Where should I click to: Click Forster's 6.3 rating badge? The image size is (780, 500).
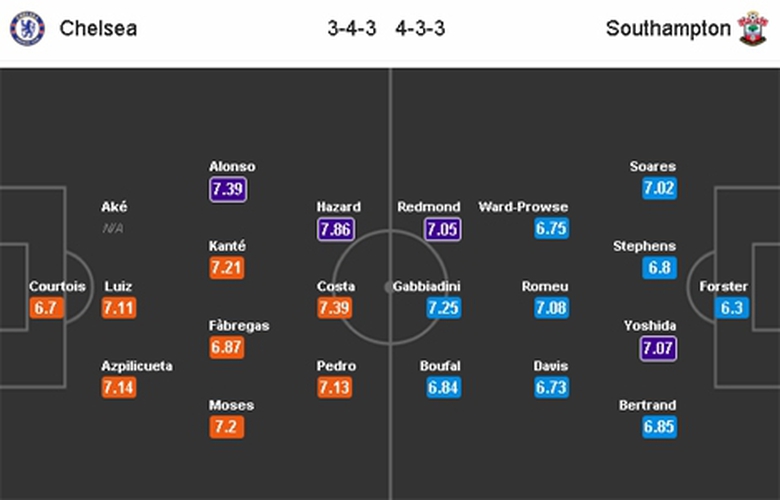(x=732, y=308)
